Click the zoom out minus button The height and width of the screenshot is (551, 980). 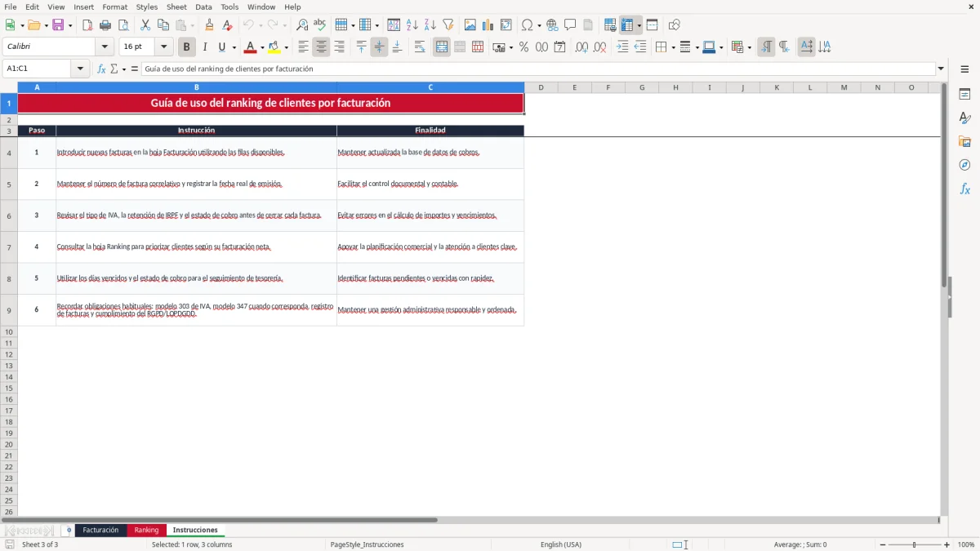tap(883, 544)
